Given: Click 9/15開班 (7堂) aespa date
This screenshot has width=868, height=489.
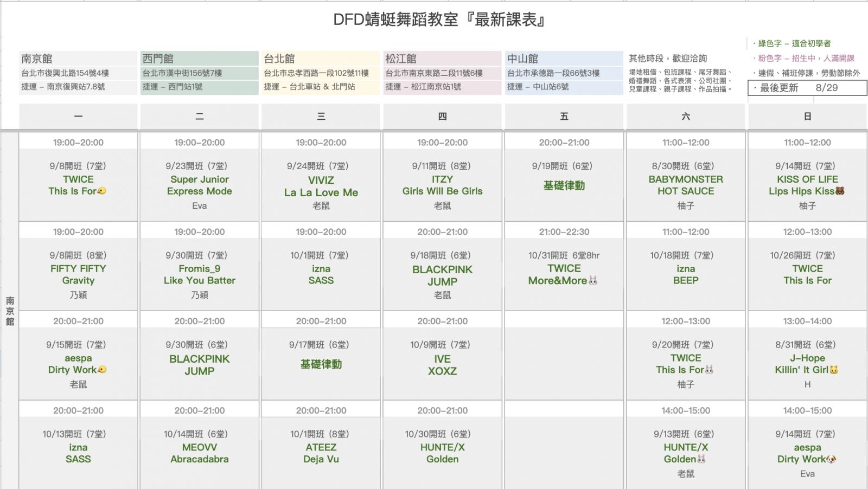Looking at the screenshot, I should click(76, 345).
